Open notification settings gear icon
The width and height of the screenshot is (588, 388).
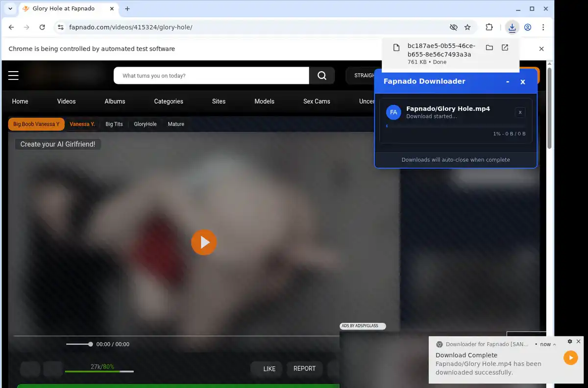coord(570,341)
